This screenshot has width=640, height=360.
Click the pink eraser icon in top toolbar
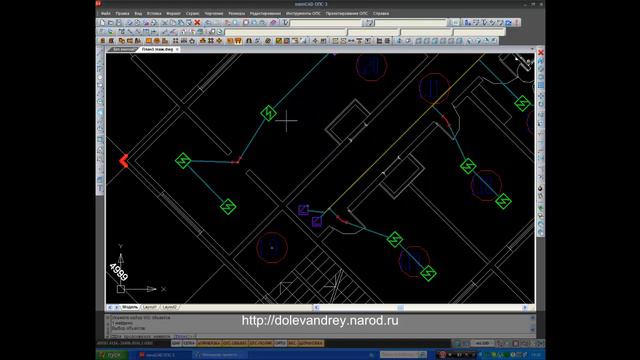[273, 22]
